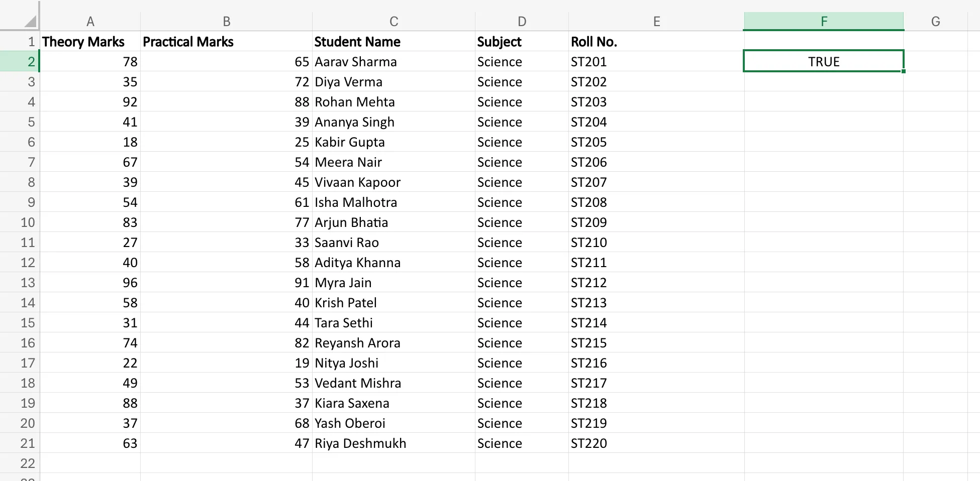980x481 pixels.
Task: Click the row 21 header
Action: pos(28,443)
